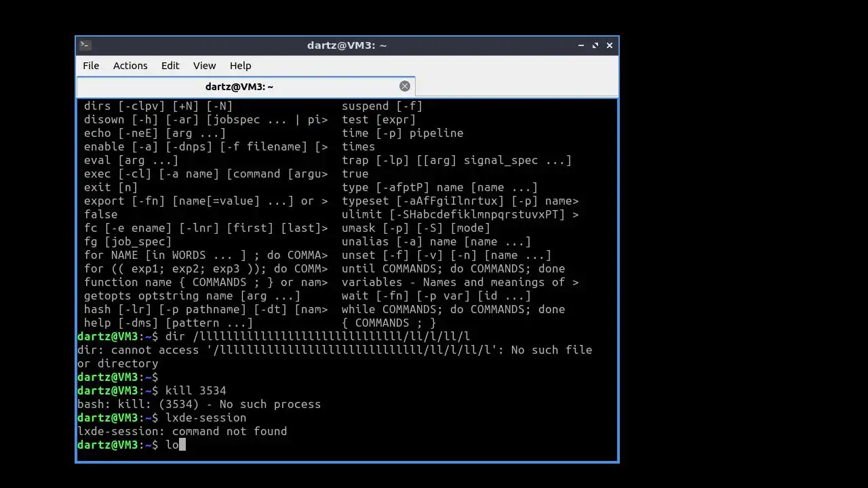868x488 pixels.
Task: Click the 'dirs [-clpv] [+N] [-N]' line
Action: click(x=159, y=106)
